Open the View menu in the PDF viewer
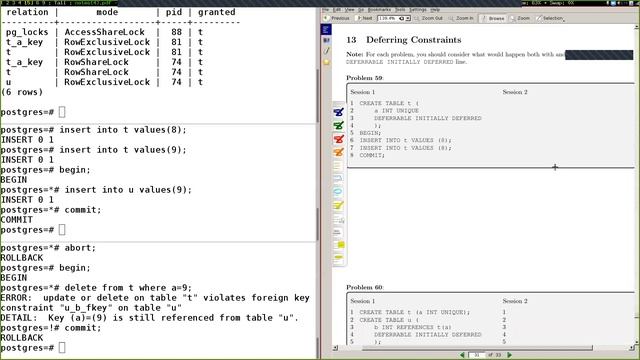 click(x=349, y=9)
